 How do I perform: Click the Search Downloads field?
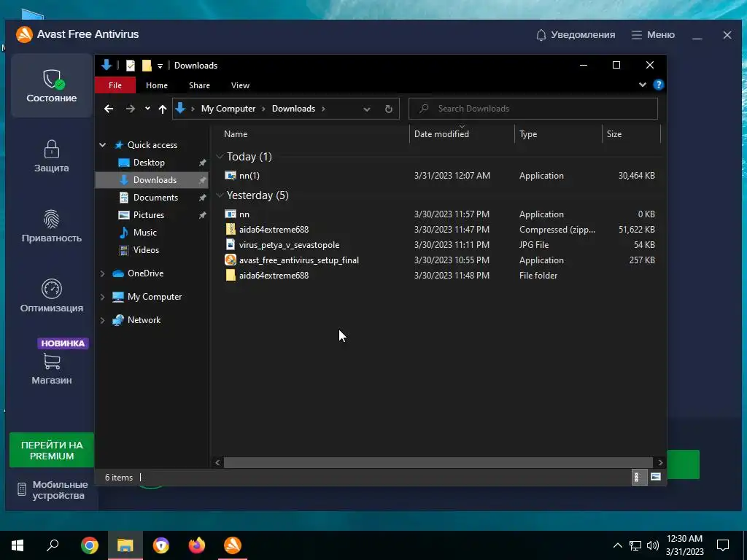click(x=533, y=109)
